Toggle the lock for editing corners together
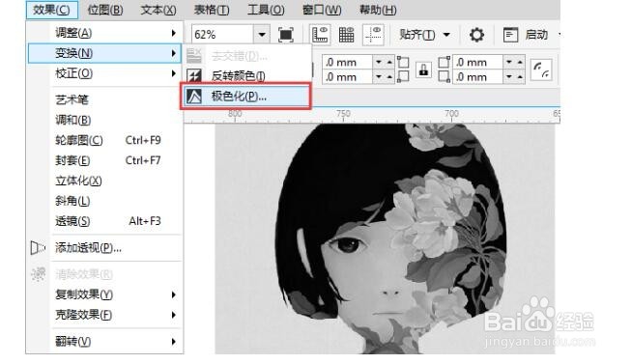 click(x=423, y=70)
